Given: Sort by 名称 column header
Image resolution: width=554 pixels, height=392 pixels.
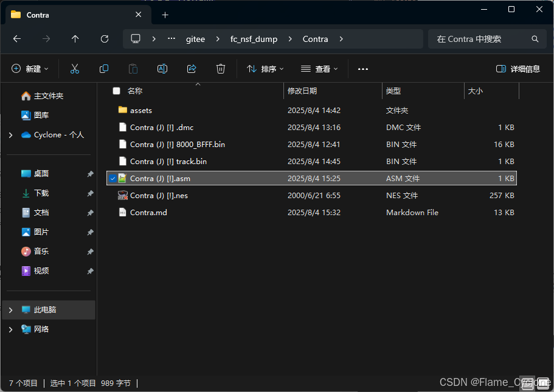Looking at the screenshot, I should [x=134, y=91].
